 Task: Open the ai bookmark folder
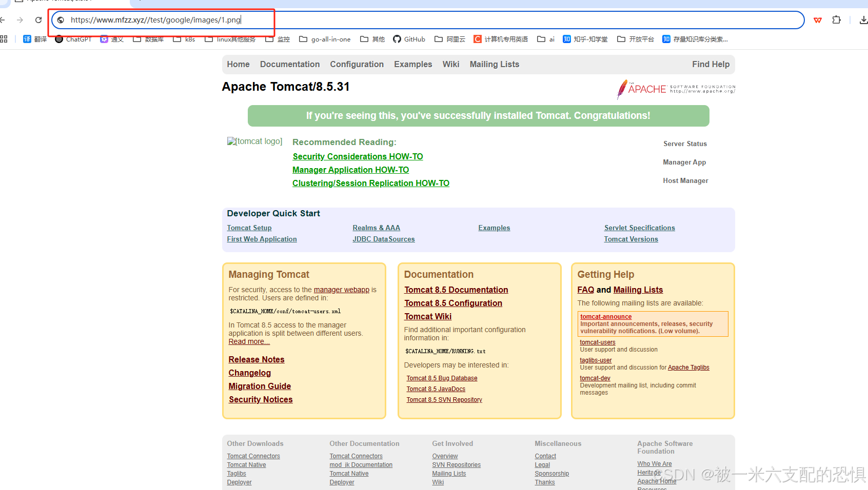pyautogui.click(x=546, y=39)
